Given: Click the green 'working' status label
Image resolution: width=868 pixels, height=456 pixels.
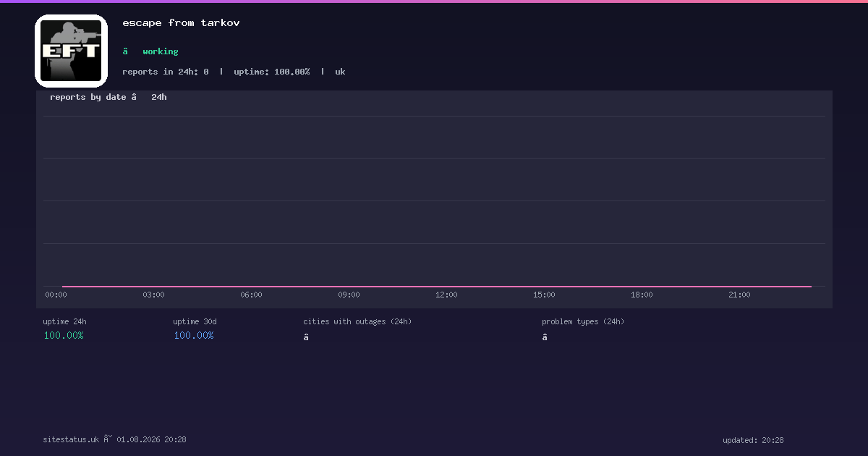Looking at the screenshot, I should 161,51.
